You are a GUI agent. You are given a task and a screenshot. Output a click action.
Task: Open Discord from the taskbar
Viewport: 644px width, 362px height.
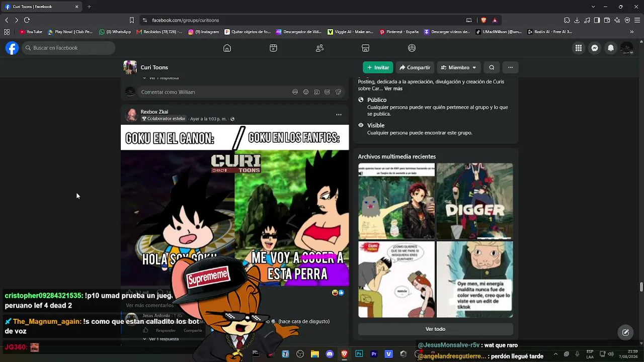click(330, 354)
